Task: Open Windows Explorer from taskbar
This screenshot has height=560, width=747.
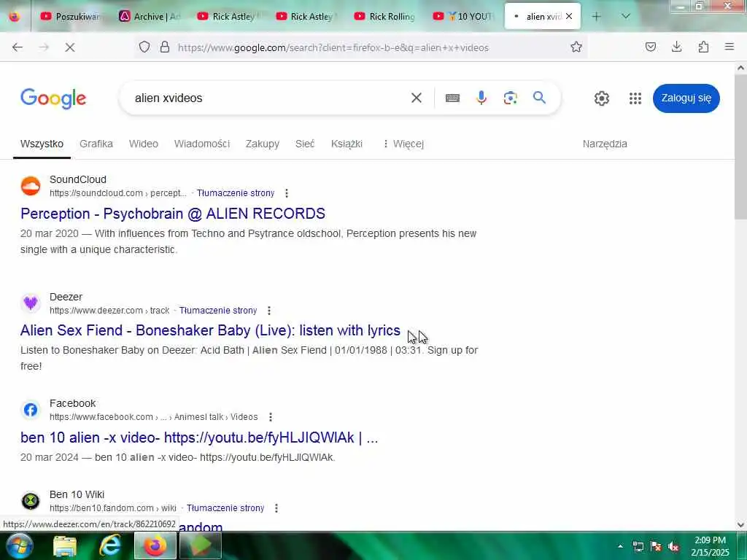Action: [65, 546]
